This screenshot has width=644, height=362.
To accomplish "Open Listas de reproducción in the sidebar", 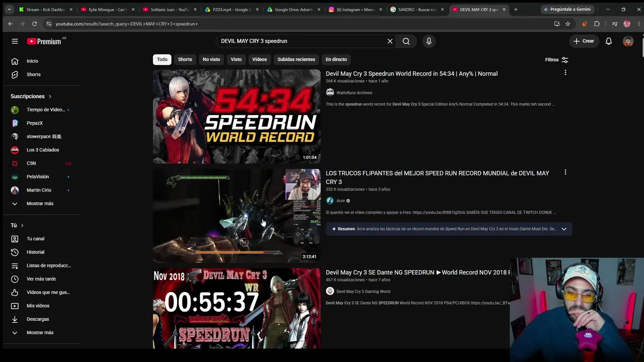I will pos(40,265).
